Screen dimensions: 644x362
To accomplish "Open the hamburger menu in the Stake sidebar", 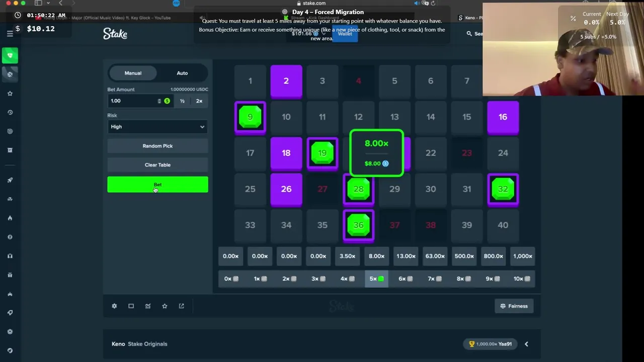I will pyautogui.click(x=10, y=34).
